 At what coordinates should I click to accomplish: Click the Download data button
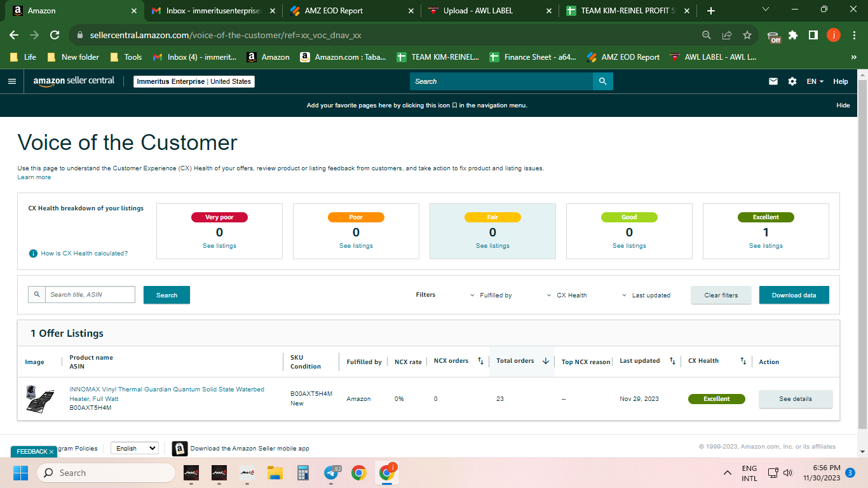tap(794, 295)
